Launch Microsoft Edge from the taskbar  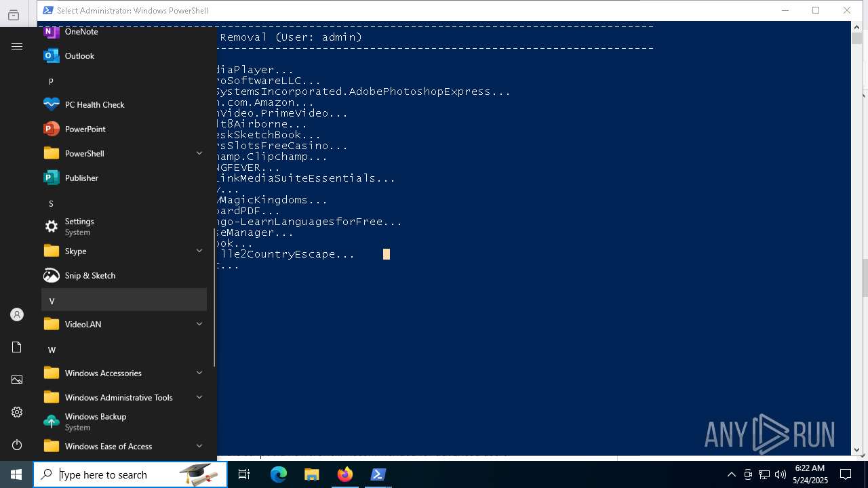[279, 474]
